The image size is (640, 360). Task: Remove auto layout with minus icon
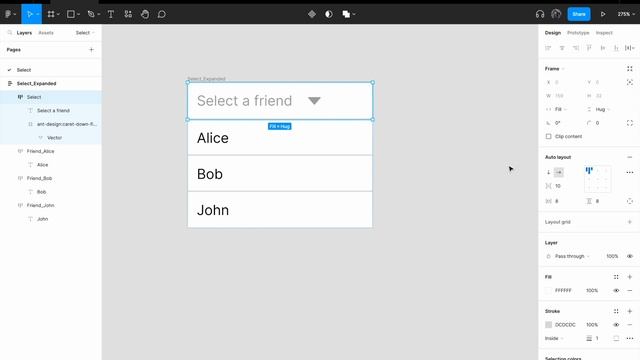[x=630, y=157]
